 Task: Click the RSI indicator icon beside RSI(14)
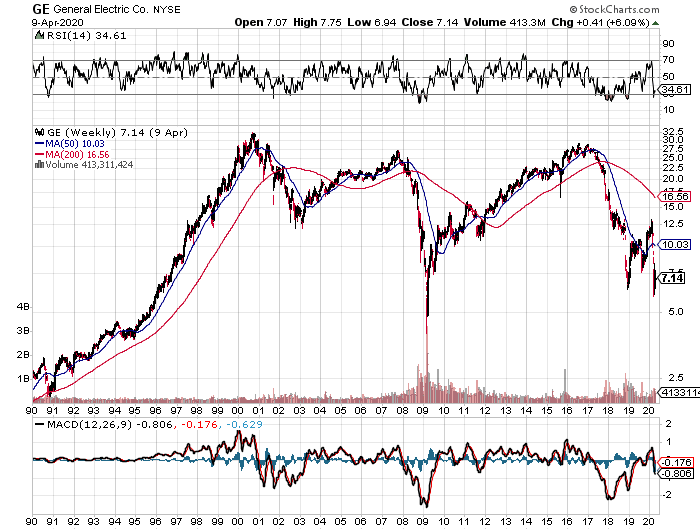coord(39,35)
